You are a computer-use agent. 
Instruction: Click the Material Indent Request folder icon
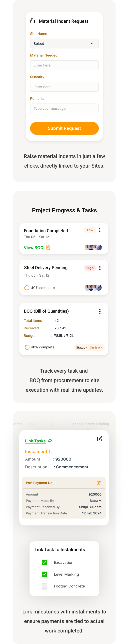point(32,21)
